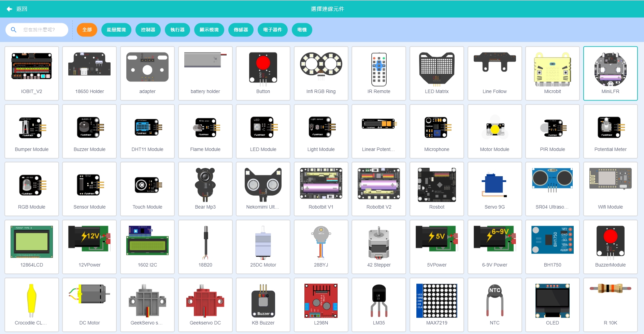
Task: Choose the LED Matrix component
Action: tap(437, 73)
